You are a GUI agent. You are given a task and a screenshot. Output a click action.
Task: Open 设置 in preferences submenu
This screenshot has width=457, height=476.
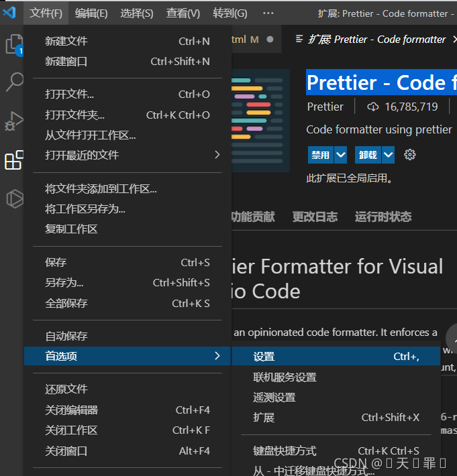click(x=336, y=356)
